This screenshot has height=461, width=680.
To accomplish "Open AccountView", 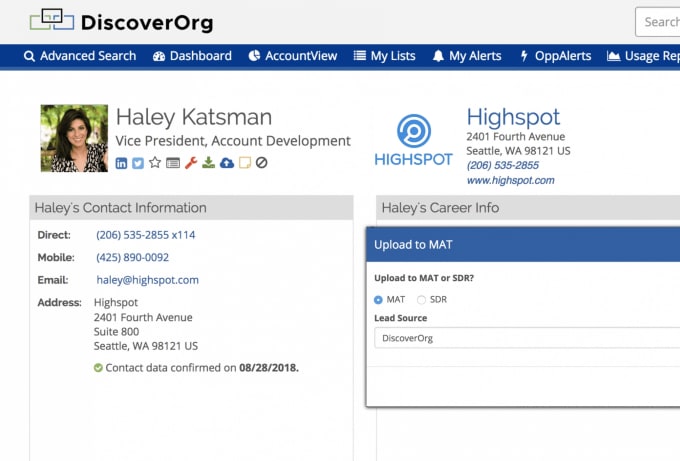I will (293, 56).
